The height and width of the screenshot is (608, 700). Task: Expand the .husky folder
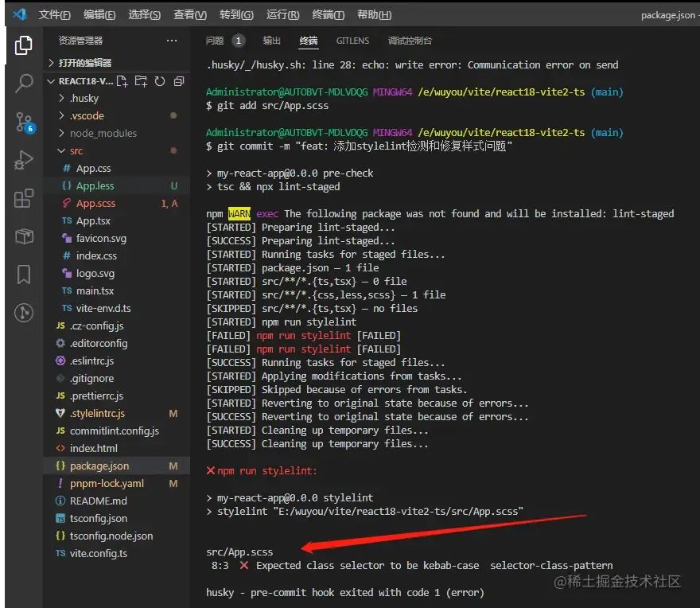(117, 98)
